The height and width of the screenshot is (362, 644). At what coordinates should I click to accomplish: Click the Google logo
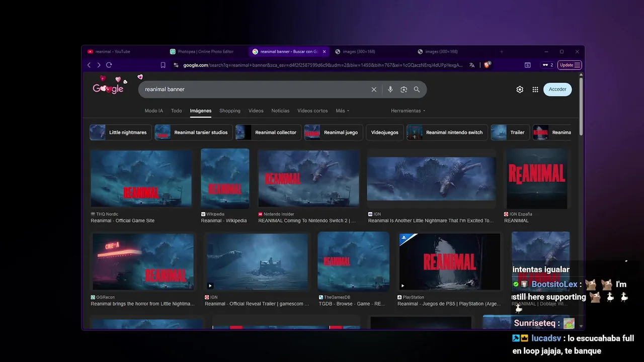coord(109,88)
